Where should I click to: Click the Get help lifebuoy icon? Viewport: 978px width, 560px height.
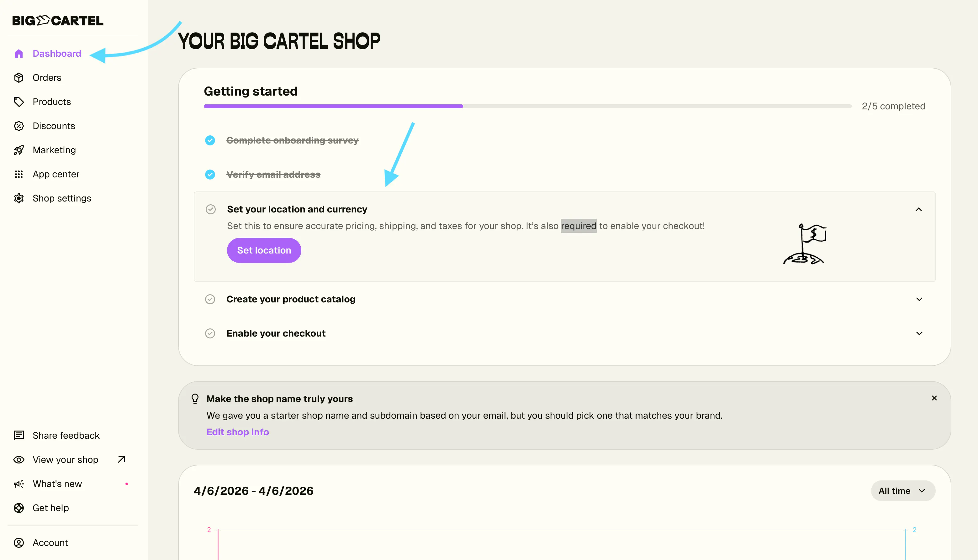[19, 508]
